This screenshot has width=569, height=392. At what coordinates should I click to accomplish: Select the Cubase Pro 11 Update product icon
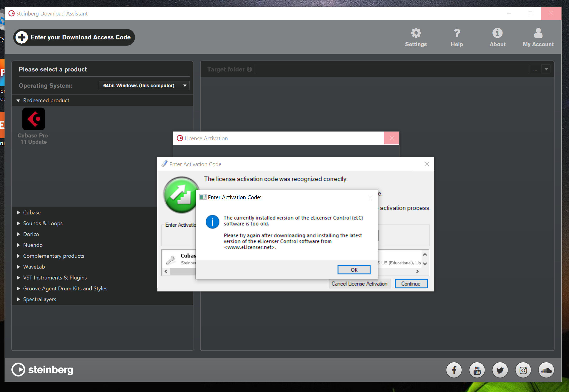tap(33, 119)
